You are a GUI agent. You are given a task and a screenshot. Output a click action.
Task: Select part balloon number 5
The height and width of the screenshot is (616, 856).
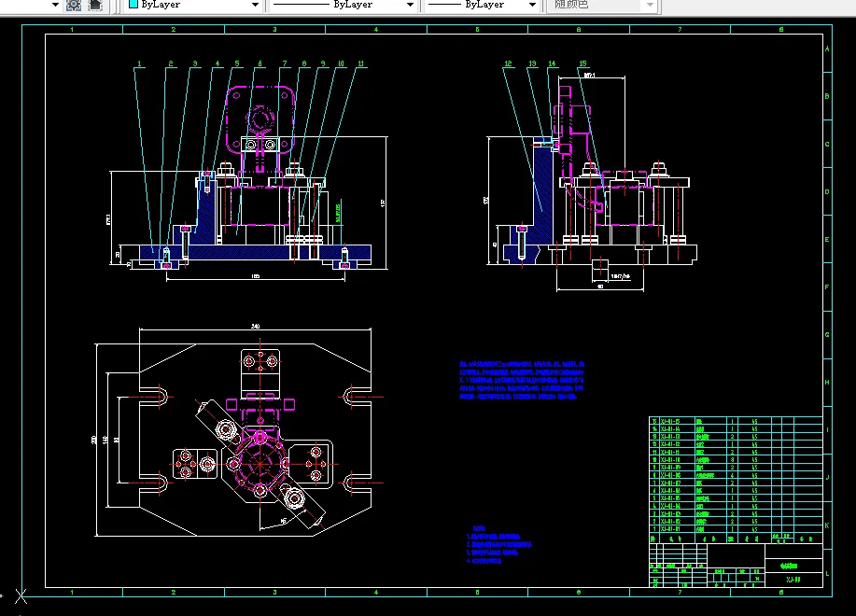[237, 63]
